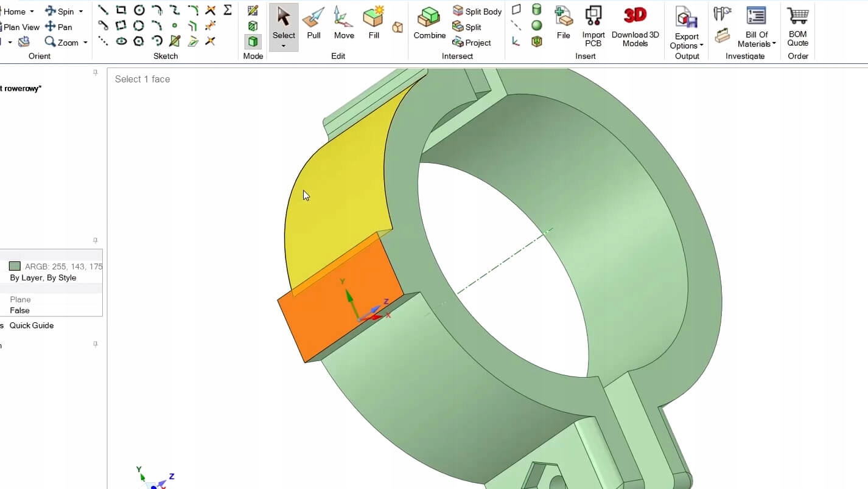Select the Measure caliper tool
The image size is (868, 489).
pyautogui.click(x=722, y=13)
